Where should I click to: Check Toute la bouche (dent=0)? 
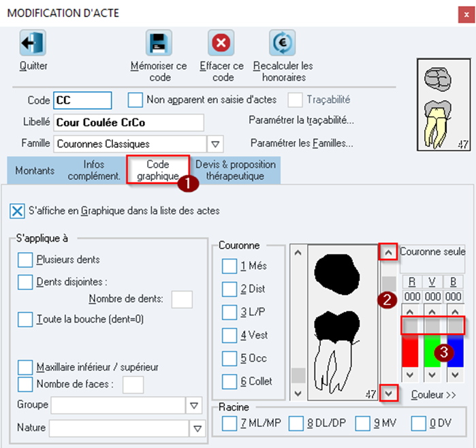coord(25,319)
